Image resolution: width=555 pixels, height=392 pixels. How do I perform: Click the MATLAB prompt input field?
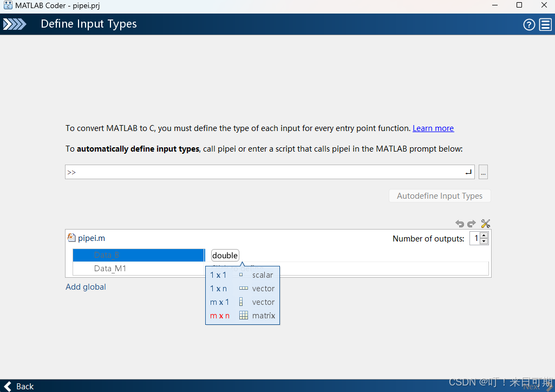click(270, 172)
